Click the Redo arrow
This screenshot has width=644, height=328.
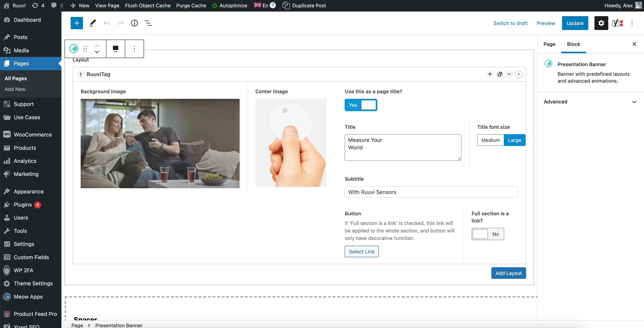click(x=121, y=23)
